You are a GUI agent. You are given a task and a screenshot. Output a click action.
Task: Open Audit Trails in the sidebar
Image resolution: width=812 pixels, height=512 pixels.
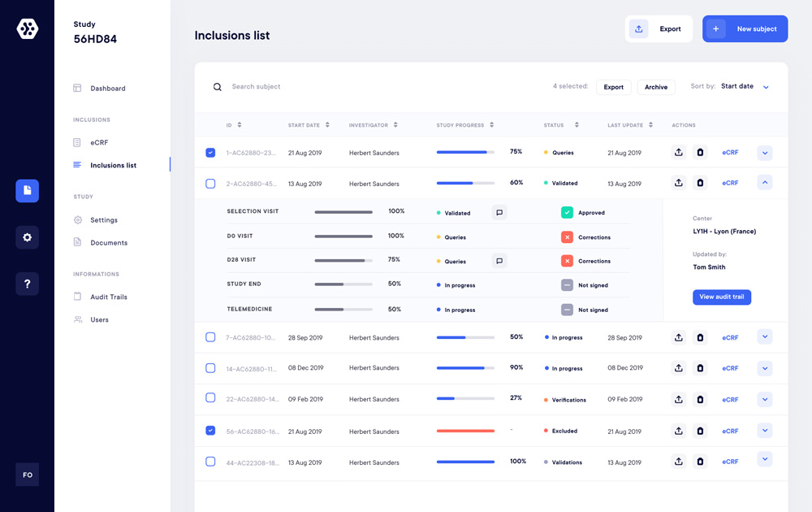[x=101, y=297]
